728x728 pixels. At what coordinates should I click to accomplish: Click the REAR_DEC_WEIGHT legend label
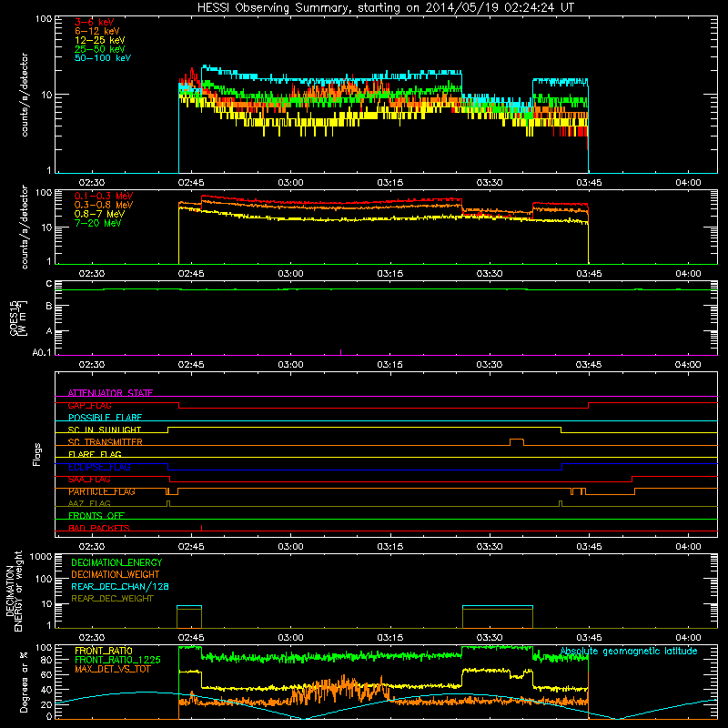[x=112, y=599]
